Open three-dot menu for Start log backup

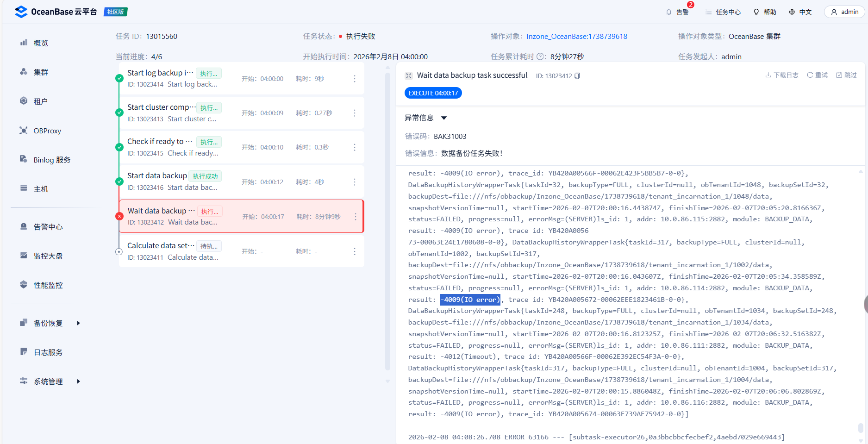(x=355, y=79)
